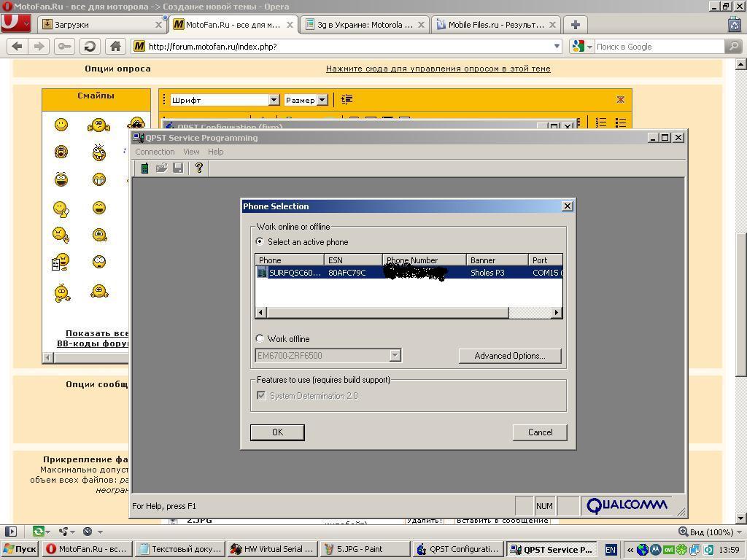Click the home icon in Opera toolbar
Viewport: 747px width, 560px height.
pos(115,46)
